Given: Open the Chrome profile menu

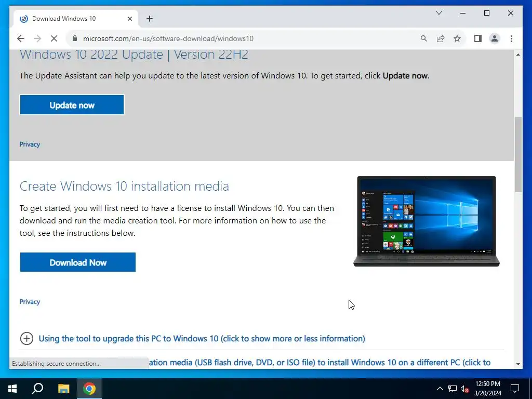Looking at the screenshot, I should [495, 38].
